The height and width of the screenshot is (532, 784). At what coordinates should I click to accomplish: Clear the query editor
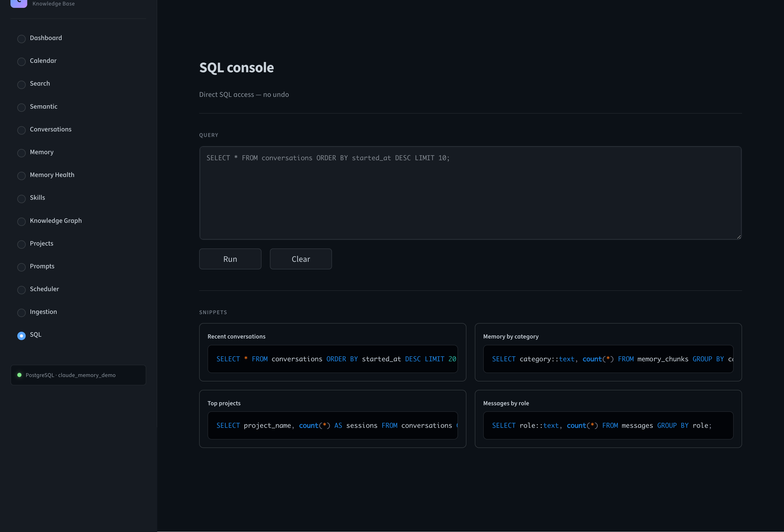click(301, 259)
